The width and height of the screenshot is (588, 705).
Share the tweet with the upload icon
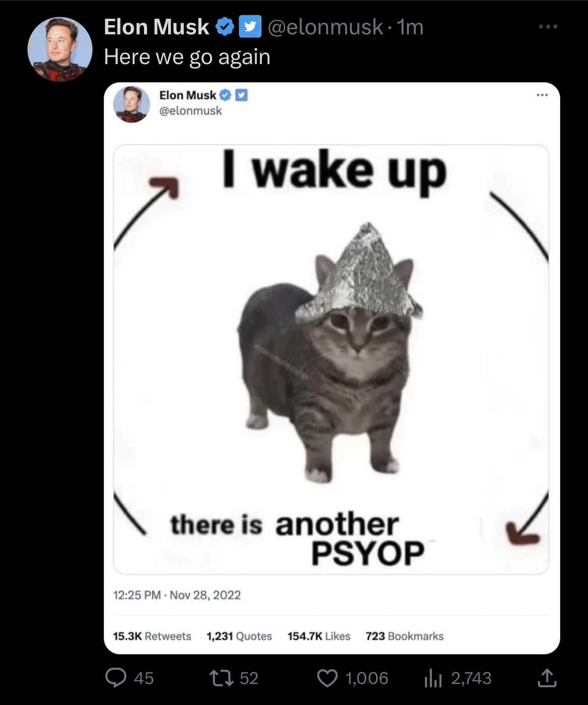click(x=547, y=678)
